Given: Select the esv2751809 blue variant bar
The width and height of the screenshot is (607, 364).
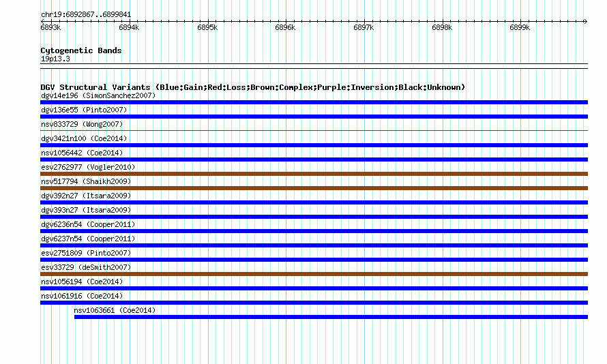Looking at the screenshot, I should pos(314,260).
